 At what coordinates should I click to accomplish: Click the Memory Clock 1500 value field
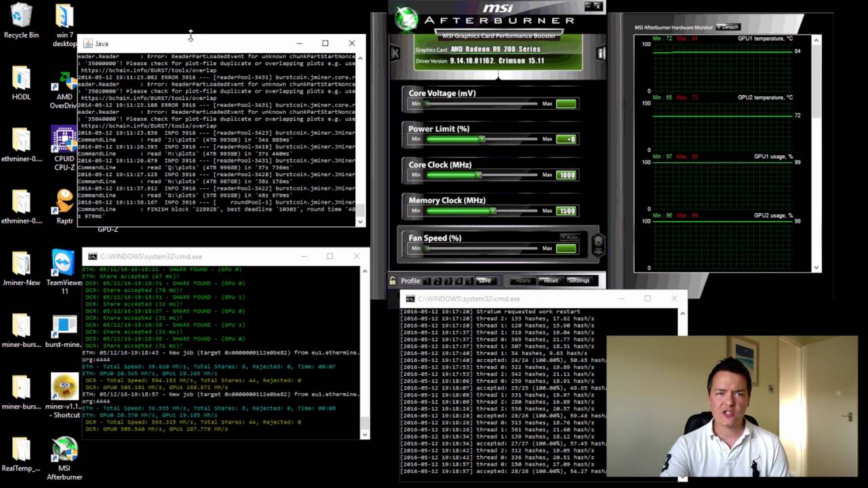566,211
